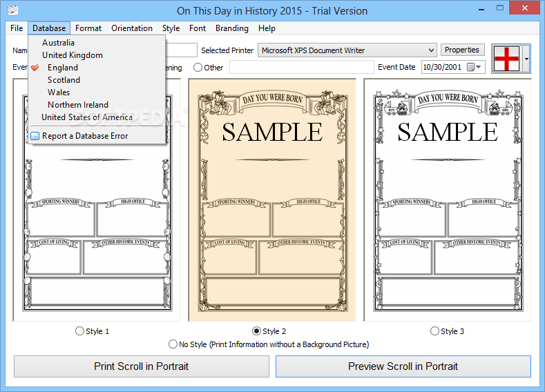The image size is (545, 392).
Task: Close the open Database menu
Action: tap(49, 28)
